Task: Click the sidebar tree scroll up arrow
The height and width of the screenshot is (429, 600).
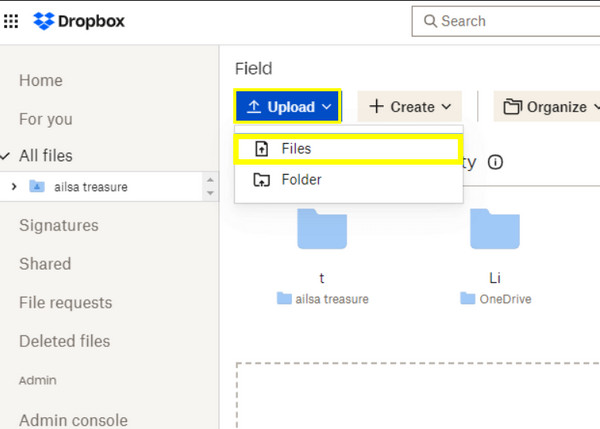Action: point(210,180)
